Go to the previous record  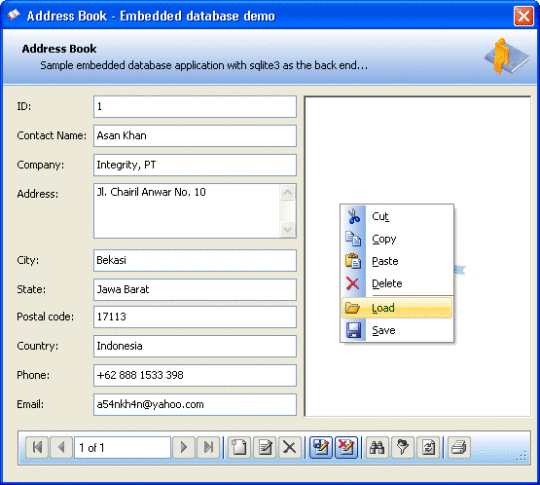61,447
